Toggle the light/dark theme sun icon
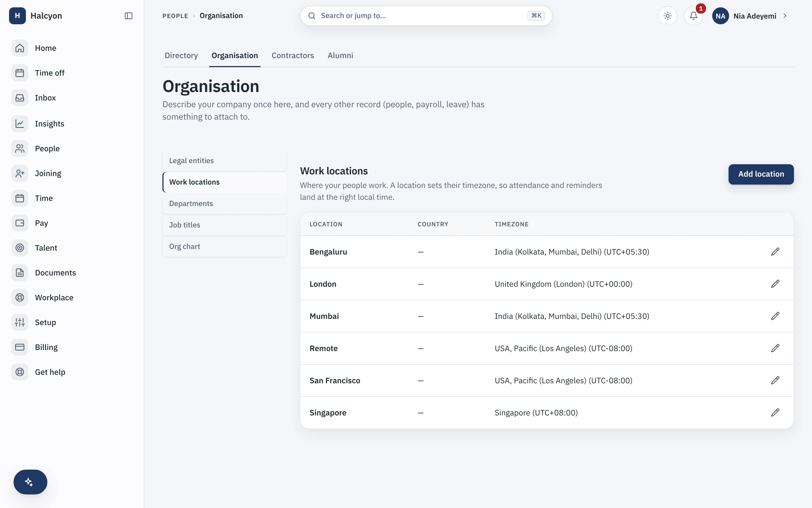Viewport: 812px width, 508px height. point(667,16)
